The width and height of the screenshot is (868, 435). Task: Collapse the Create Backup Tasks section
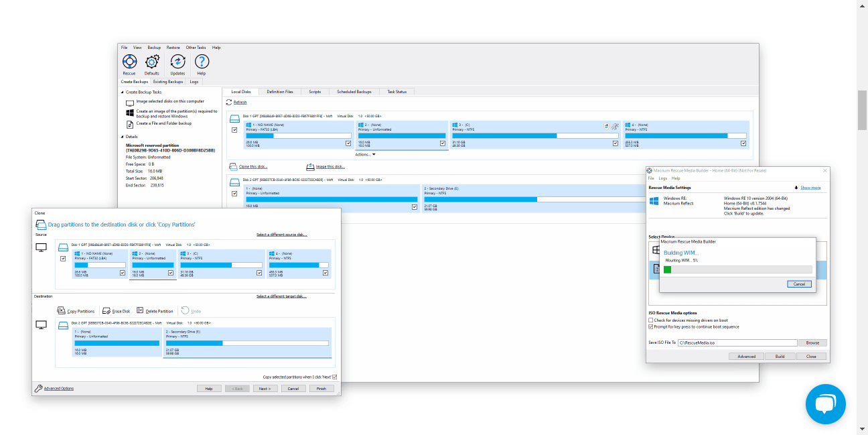pos(123,92)
